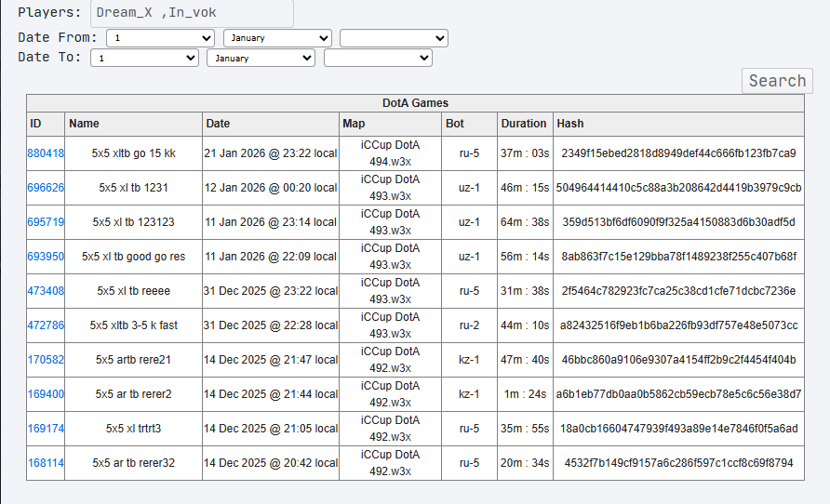Click date '11 Jan 2026 @ 23:14 local'
This screenshot has height=504, width=830.
[271, 222]
